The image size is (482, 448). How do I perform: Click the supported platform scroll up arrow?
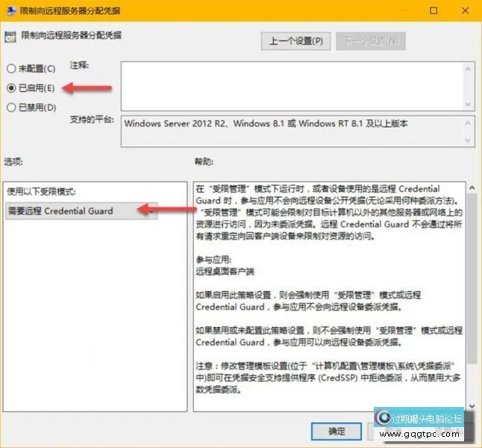(468, 123)
